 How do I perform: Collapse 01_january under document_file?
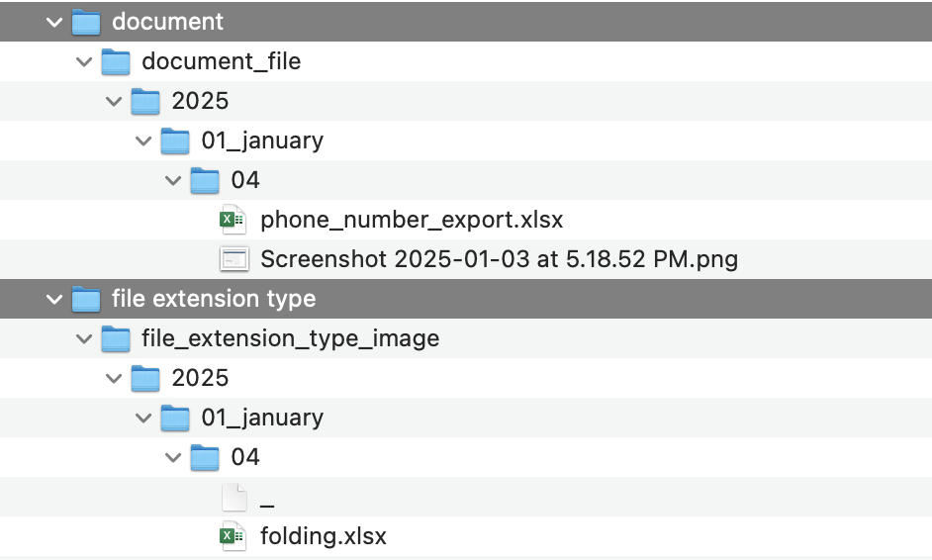143,140
